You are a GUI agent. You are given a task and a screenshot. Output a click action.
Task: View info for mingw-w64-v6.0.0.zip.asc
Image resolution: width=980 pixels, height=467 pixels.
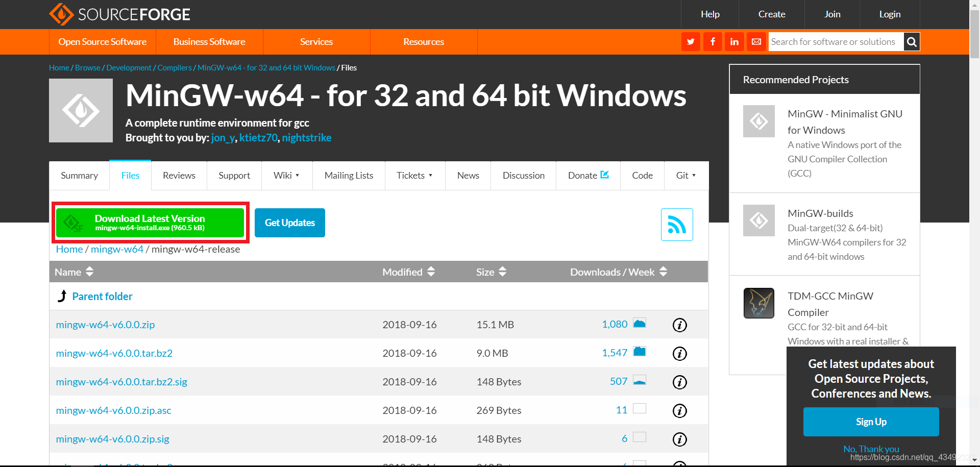point(679,410)
